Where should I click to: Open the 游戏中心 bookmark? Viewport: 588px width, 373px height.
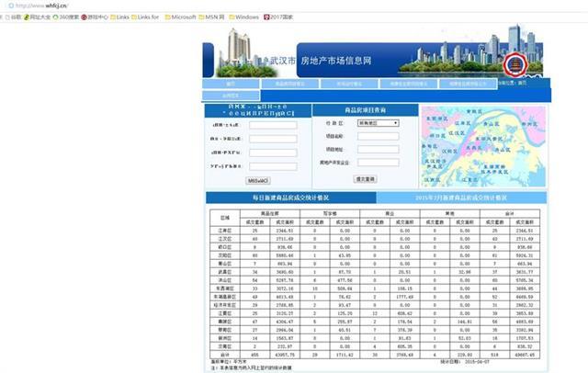tap(96, 17)
